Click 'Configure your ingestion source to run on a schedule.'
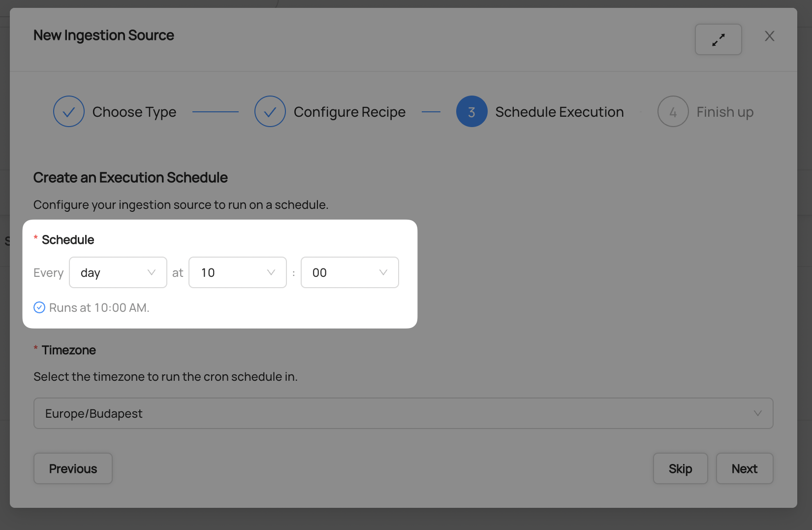The image size is (812, 530). point(181,204)
